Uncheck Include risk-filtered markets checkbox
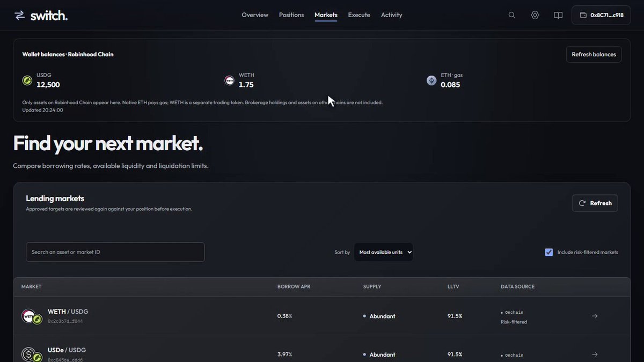644x362 pixels. 549,252
